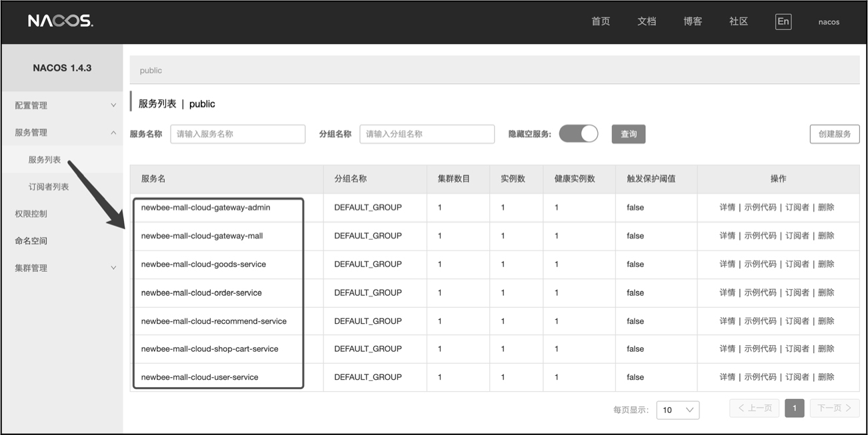Image resolution: width=868 pixels, height=435 pixels.
Task: Go to previous page with 上一页
Action: coord(755,408)
